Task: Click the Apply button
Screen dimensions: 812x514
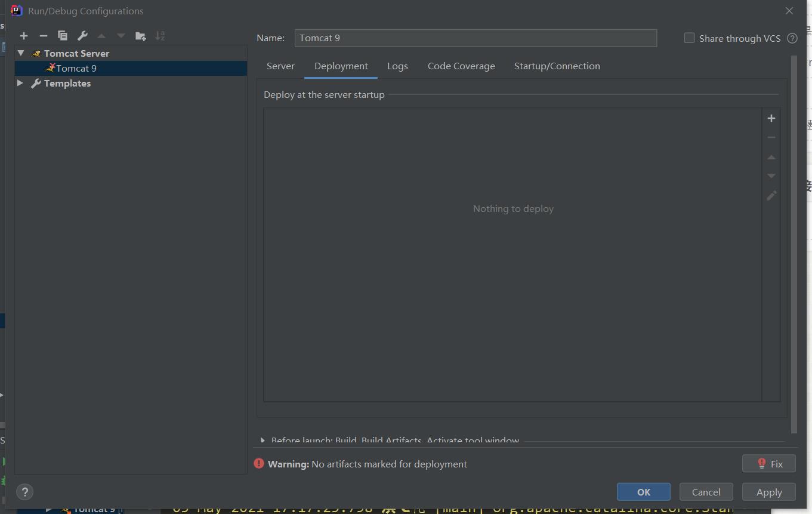Action: [769, 492]
